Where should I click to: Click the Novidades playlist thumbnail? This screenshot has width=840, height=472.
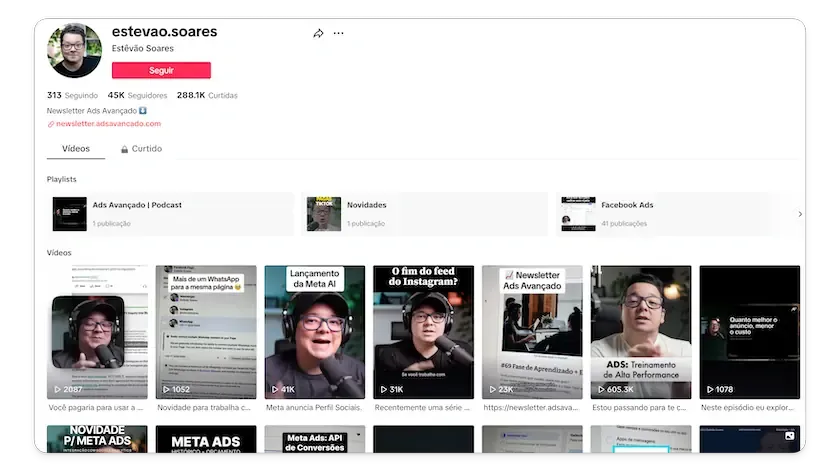click(324, 214)
